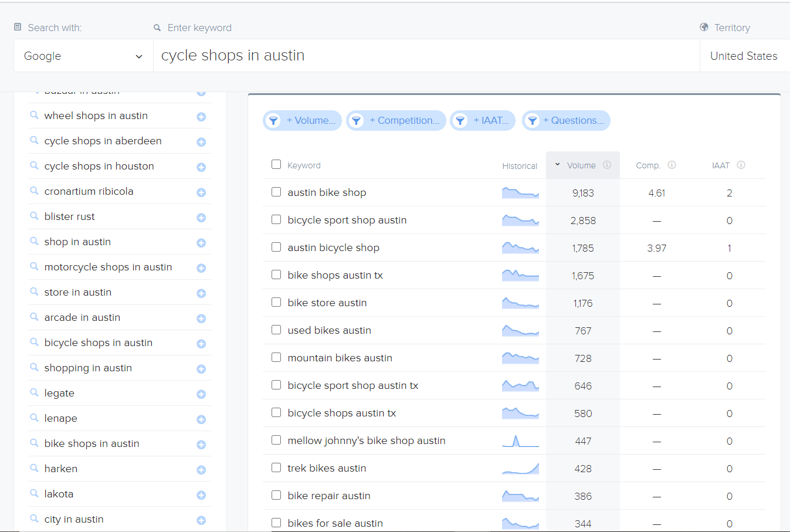Toggle the select-all Keyword header checkbox
This screenshot has width=790, height=532.
[x=276, y=164]
